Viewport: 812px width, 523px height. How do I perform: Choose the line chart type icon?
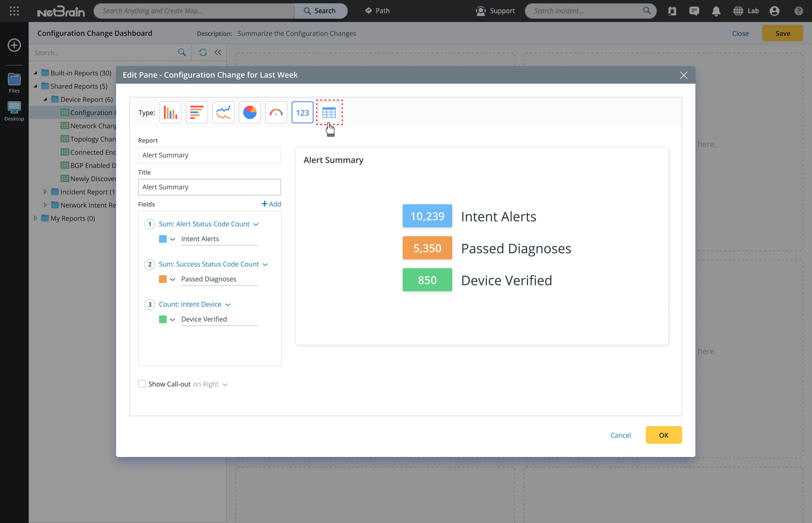point(223,112)
